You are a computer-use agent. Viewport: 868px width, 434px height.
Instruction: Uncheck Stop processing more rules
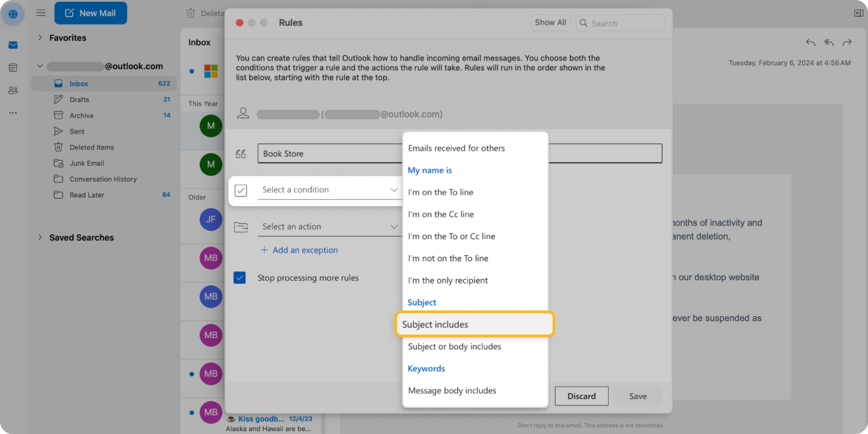pos(240,278)
